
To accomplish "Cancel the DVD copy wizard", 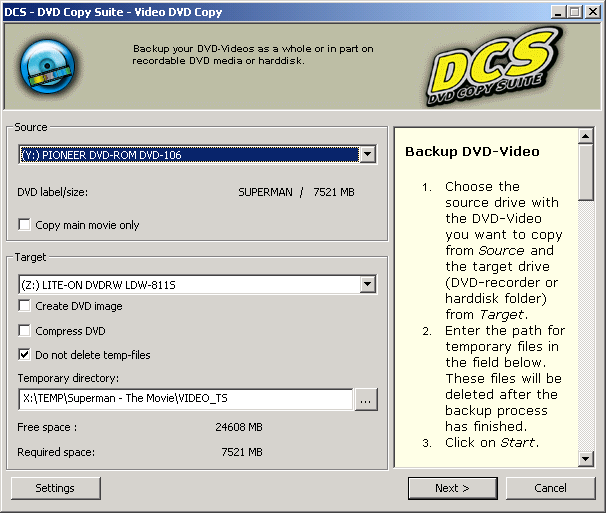I will pos(550,488).
